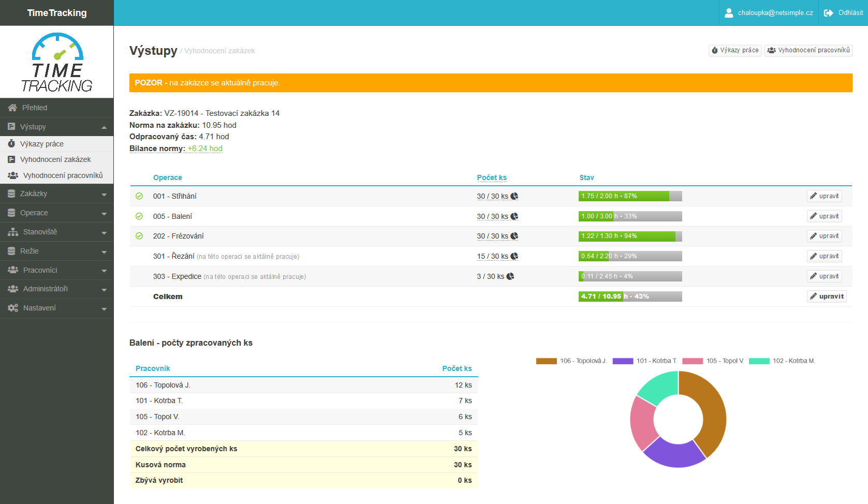Click the Time Tracking gauge logo
The height and width of the screenshot is (504, 868).
57,62
